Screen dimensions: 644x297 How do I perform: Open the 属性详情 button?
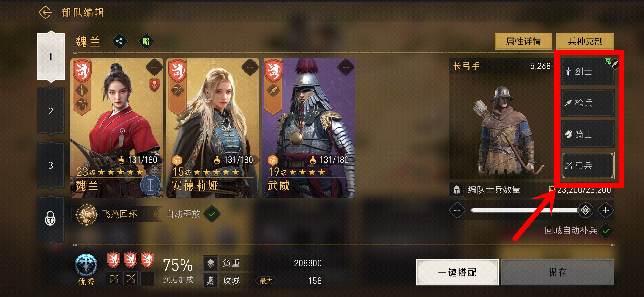[x=523, y=41]
